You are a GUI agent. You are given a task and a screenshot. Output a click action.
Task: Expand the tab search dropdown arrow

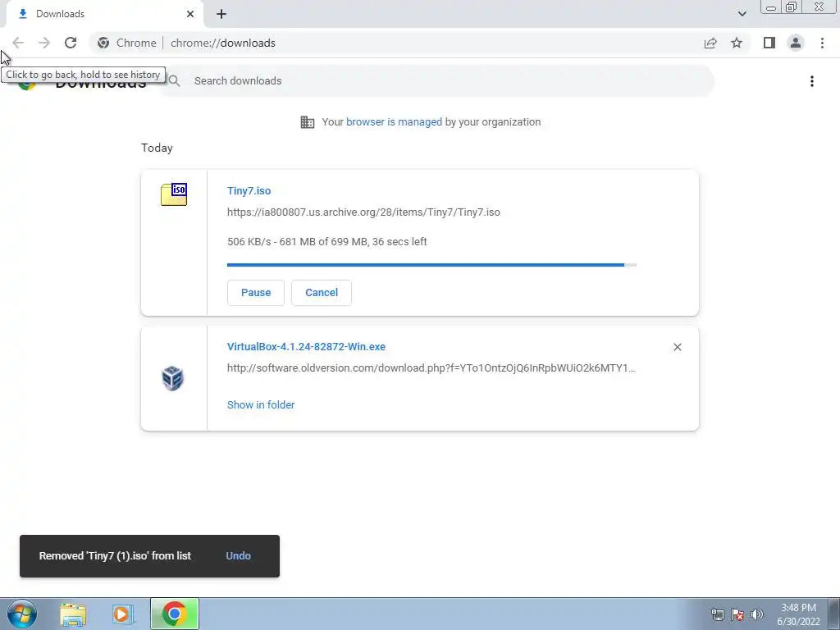pyautogui.click(x=742, y=14)
